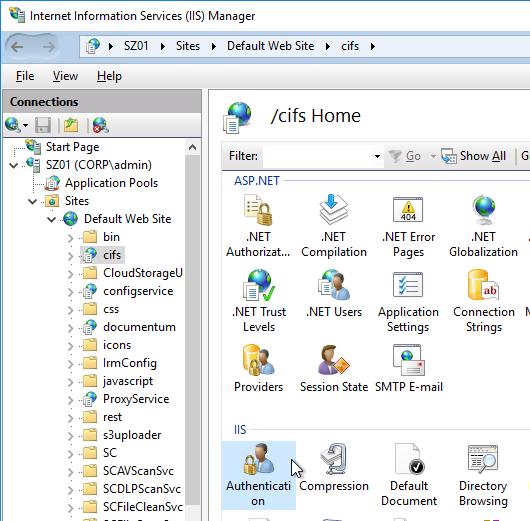The image size is (530, 521).
Task: Click the Save connections disk icon
Action: click(43, 125)
